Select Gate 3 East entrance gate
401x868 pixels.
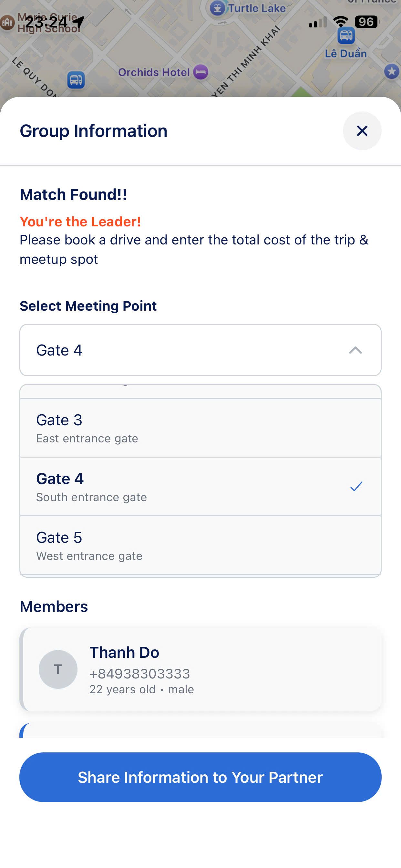click(x=200, y=428)
